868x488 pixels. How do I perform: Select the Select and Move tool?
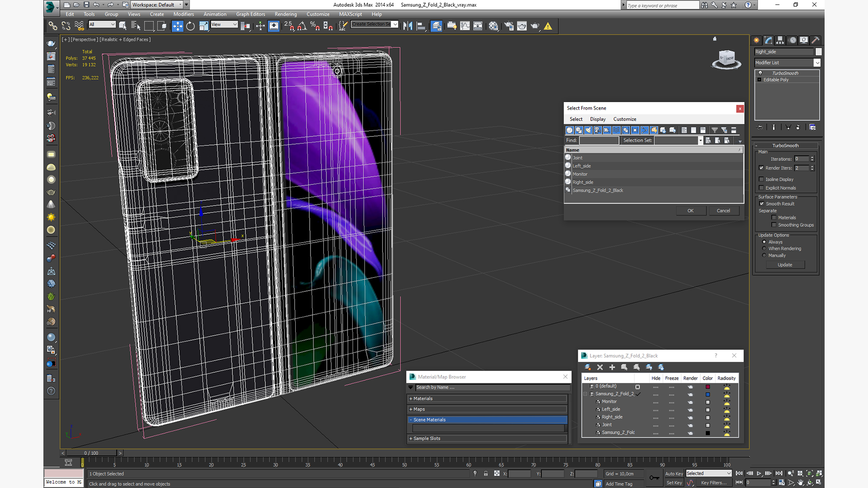[x=178, y=26]
